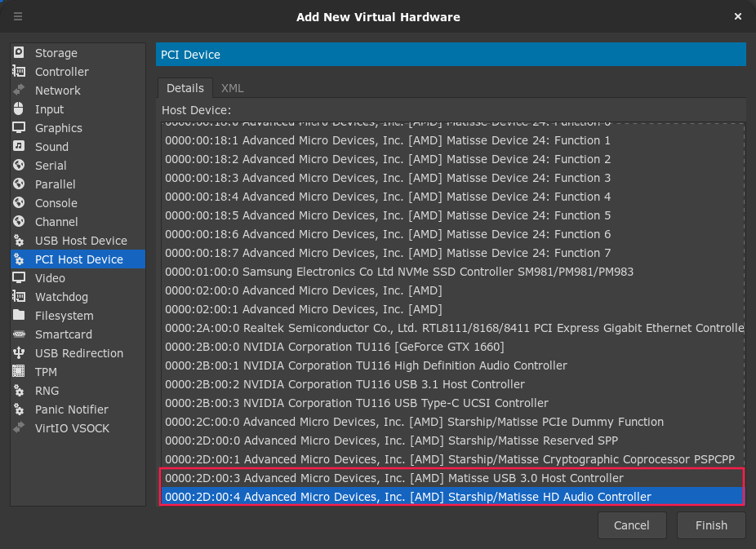Select Matisse Device 24: Function 4 row
Viewport: 756px width, 549px height.
453,197
